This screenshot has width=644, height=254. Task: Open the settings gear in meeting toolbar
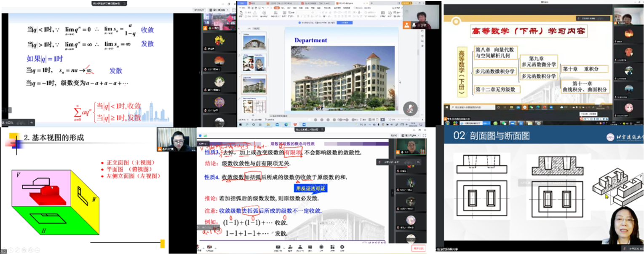coord(342,248)
